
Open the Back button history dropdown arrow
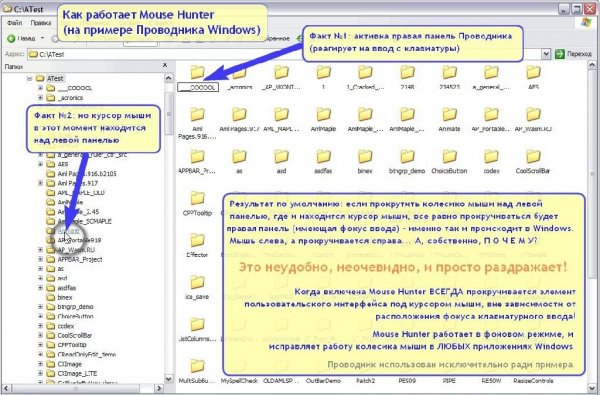pyautogui.click(x=42, y=38)
